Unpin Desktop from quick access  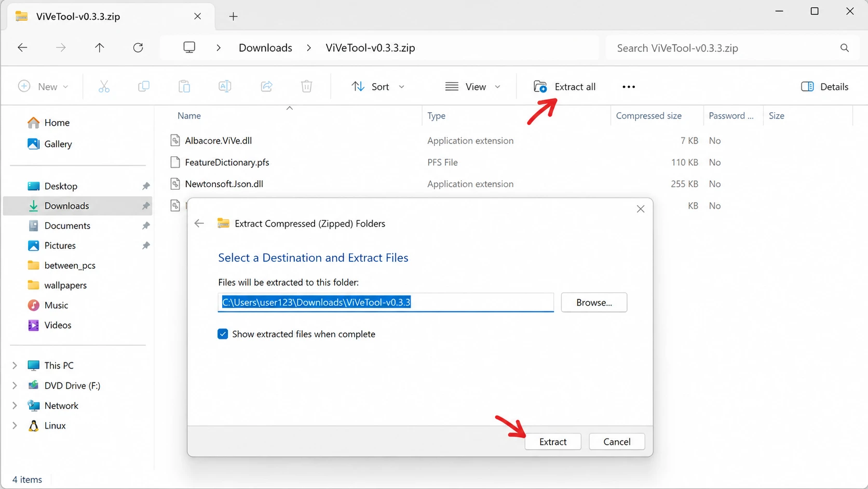click(146, 186)
